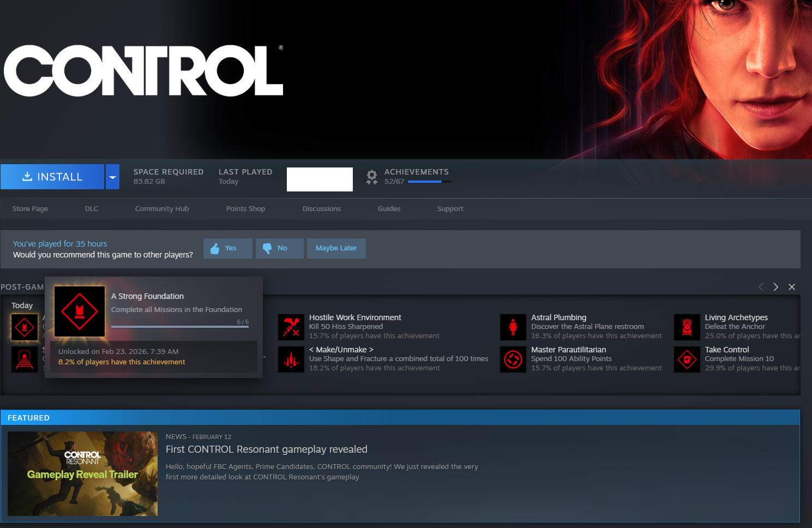
Task: Switch to Discussions
Action: [x=322, y=208]
